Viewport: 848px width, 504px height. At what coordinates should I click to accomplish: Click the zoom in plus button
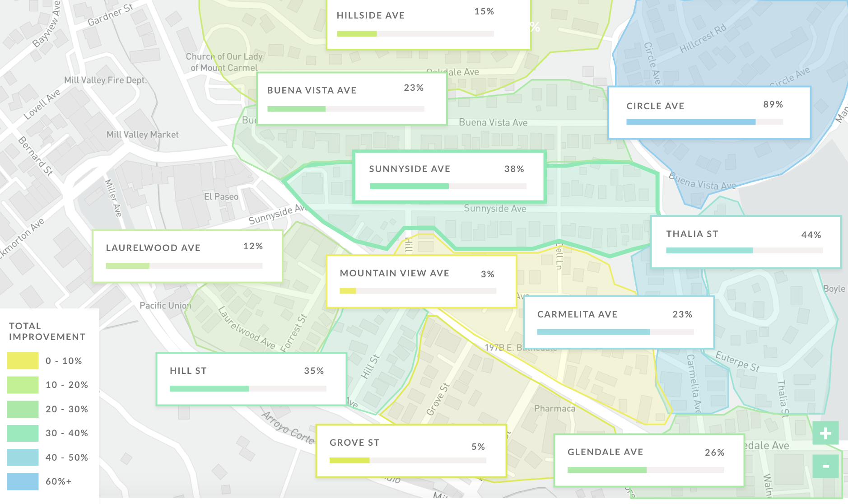825,434
